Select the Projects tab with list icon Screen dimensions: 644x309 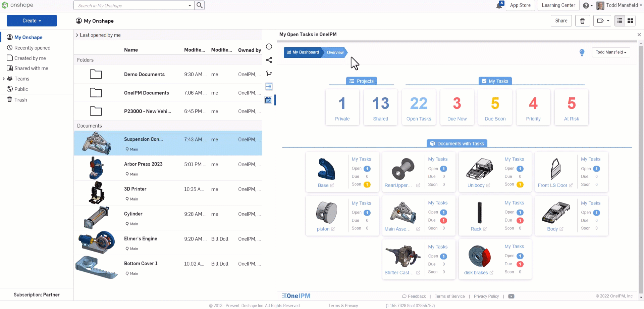(362, 81)
